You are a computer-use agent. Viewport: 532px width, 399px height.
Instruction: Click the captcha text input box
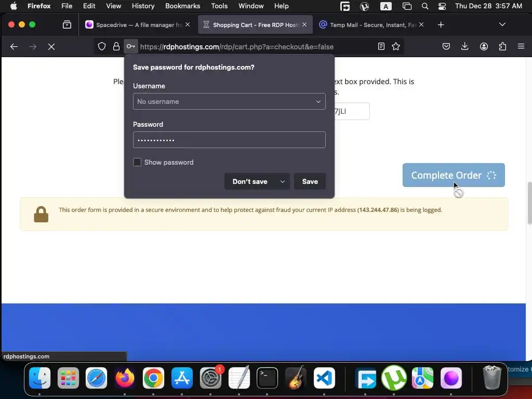352,111
